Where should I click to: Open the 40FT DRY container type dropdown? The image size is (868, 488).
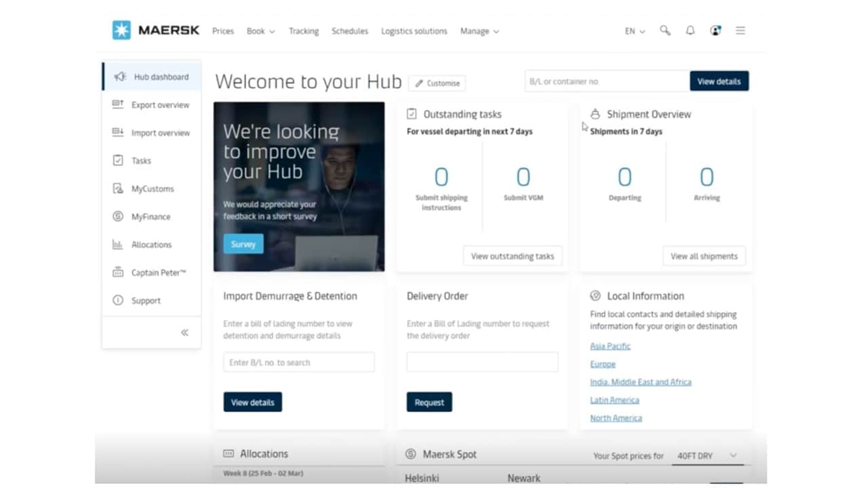coord(707,456)
